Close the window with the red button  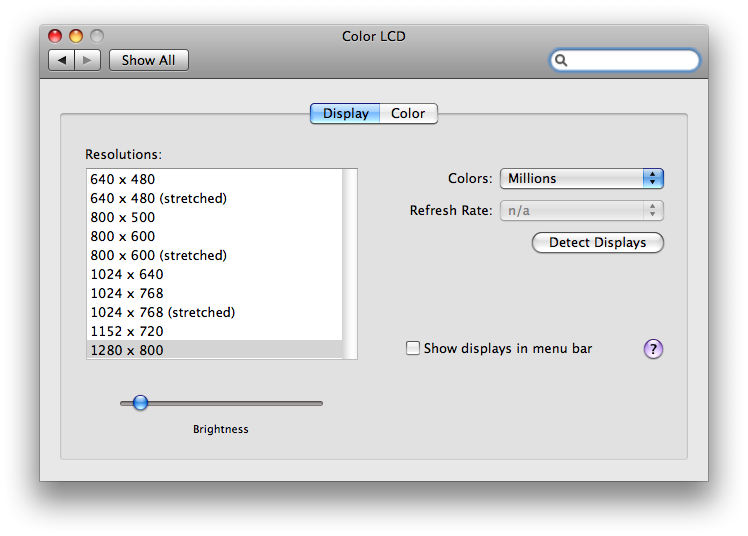click(x=55, y=36)
